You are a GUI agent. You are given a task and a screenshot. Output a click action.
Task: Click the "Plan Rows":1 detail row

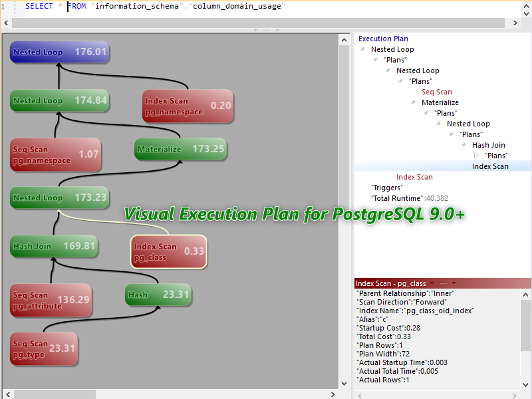point(379,345)
